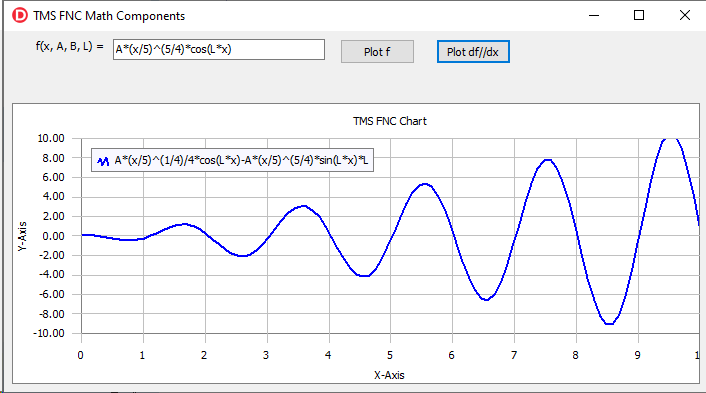Viewport: 706px width, 393px height.
Task: Click the X-Axis label
Action: tap(389, 375)
